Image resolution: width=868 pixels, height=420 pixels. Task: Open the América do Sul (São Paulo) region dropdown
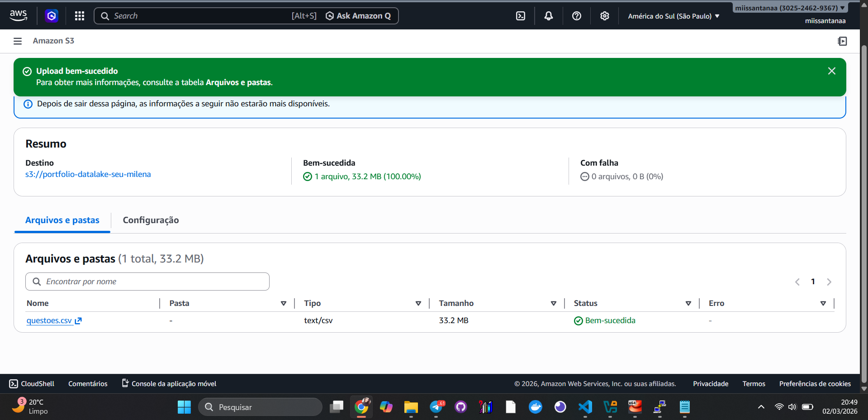[673, 15]
